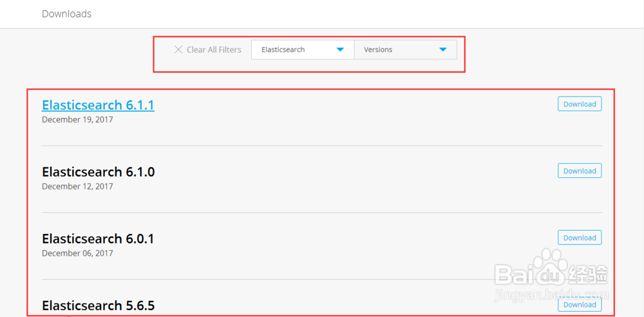Click the December 06, 2017 date
The height and width of the screenshot is (317, 644).
(x=77, y=253)
